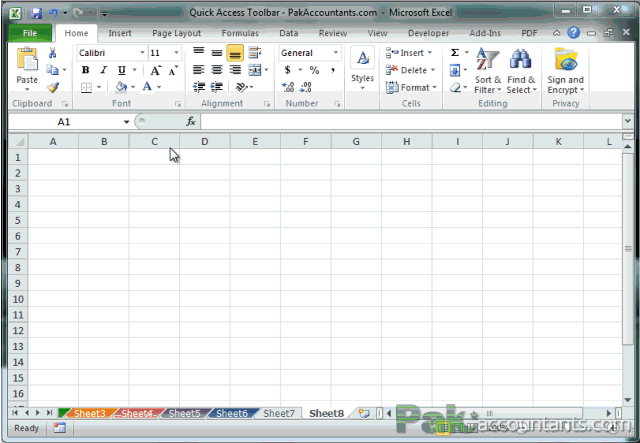Toggle Middle Align
Screen dimensions: 640x443
pyautogui.click(x=217, y=52)
